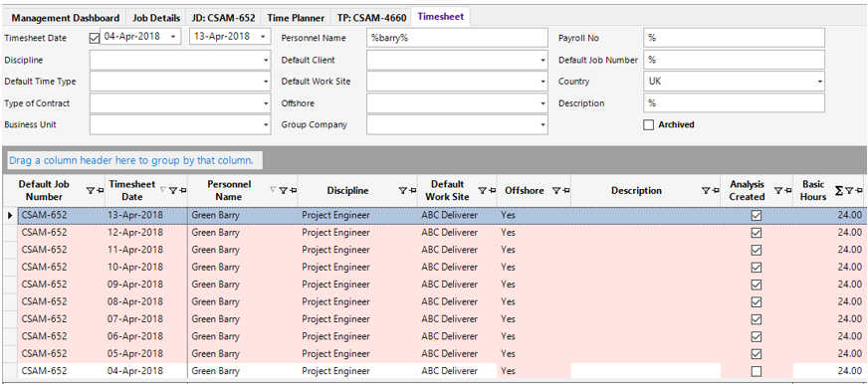The height and width of the screenshot is (384, 868).
Task: Switch to the Time Planner tab
Action: coord(296,18)
